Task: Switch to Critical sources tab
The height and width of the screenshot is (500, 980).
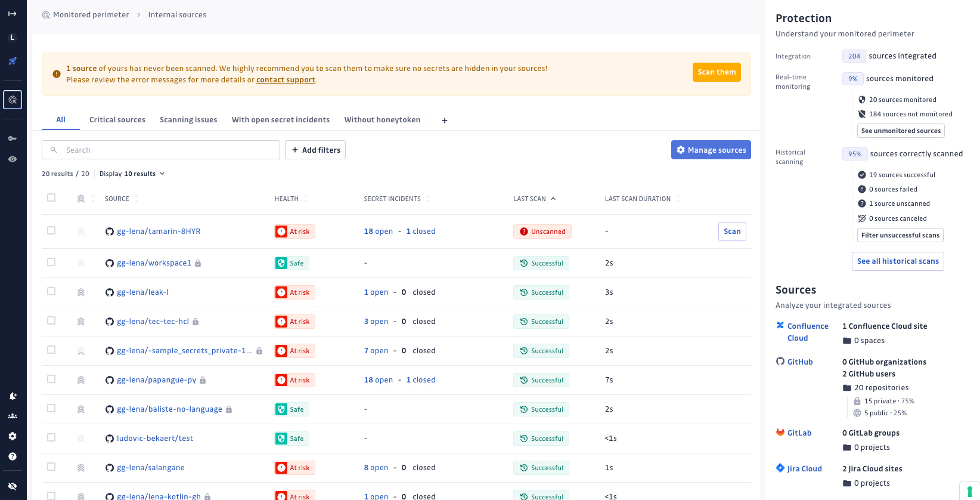Action: coord(117,120)
